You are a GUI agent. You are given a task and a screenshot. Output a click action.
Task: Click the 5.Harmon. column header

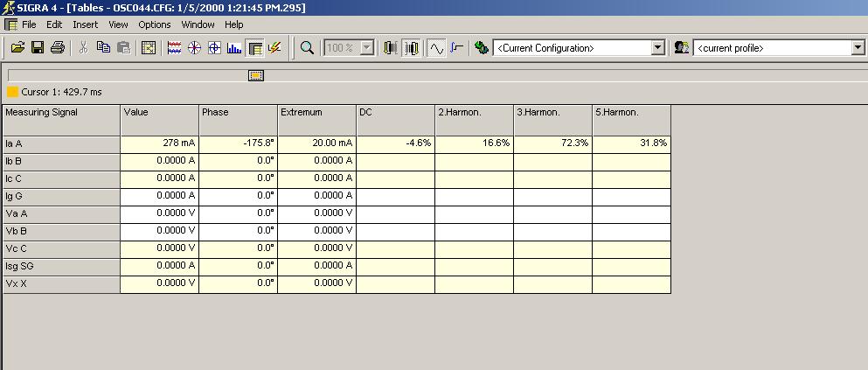(632, 120)
